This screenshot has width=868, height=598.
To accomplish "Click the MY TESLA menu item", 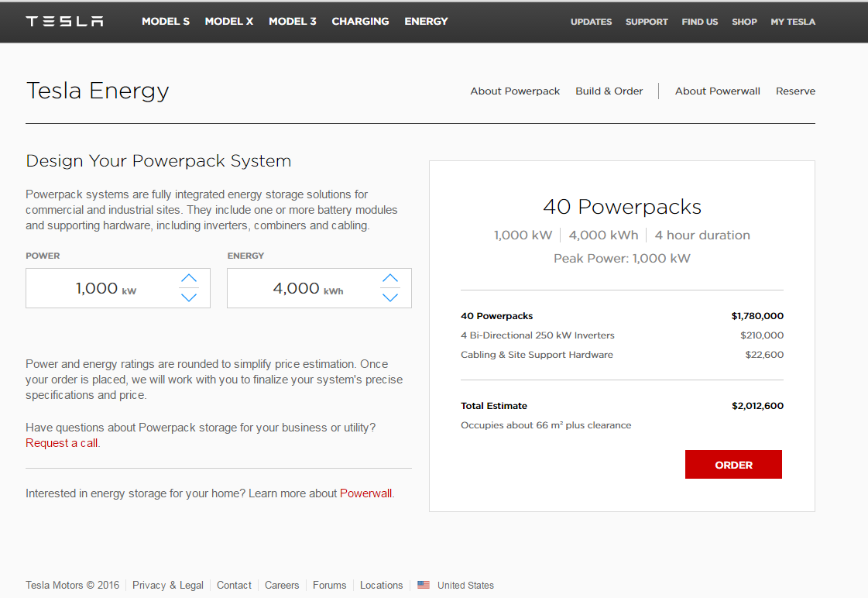I will pos(793,21).
